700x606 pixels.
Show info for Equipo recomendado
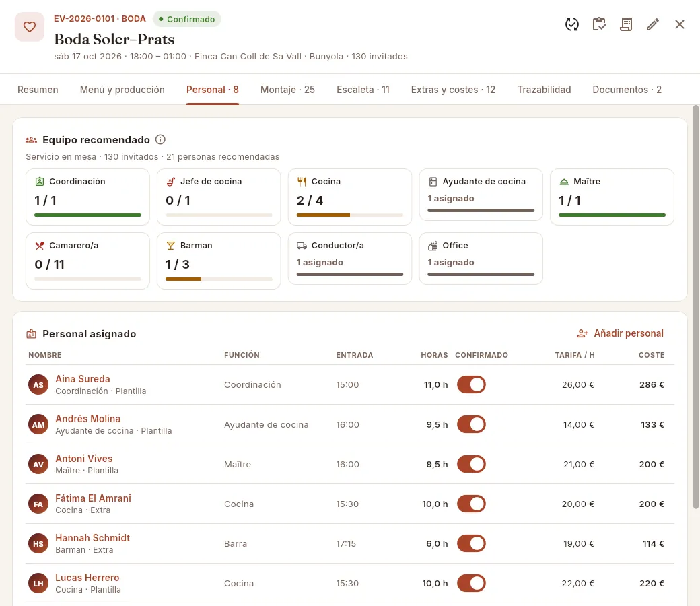[160, 140]
